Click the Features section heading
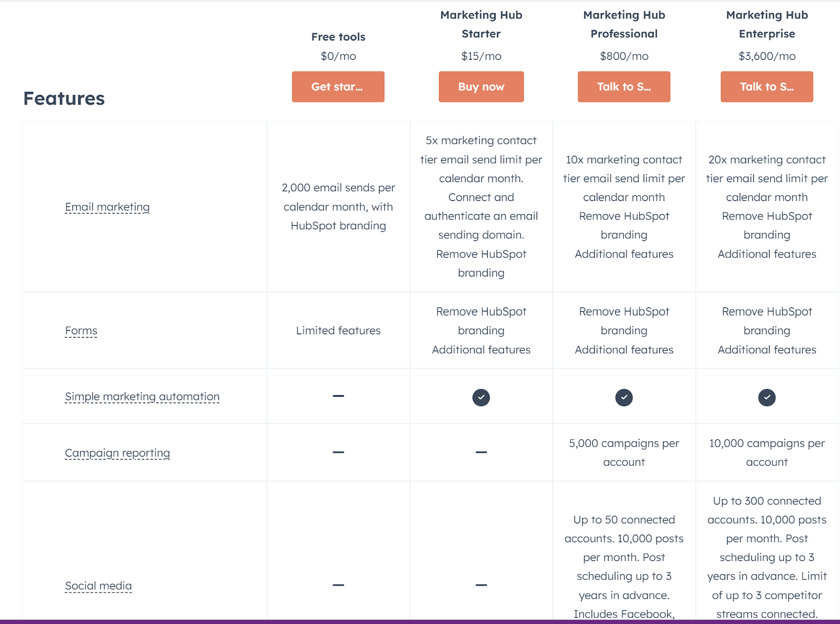The image size is (840, 624). 64,99
